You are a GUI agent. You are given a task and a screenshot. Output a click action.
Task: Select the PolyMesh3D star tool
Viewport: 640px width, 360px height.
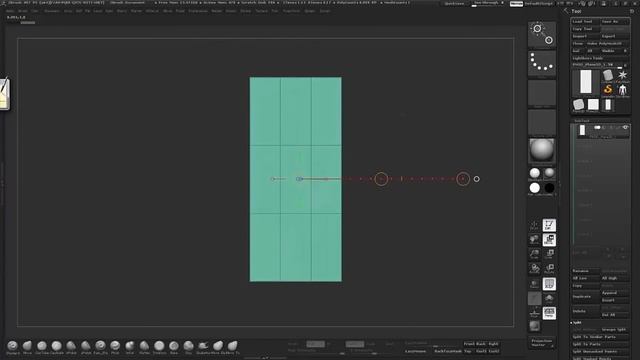coord(622,76)
